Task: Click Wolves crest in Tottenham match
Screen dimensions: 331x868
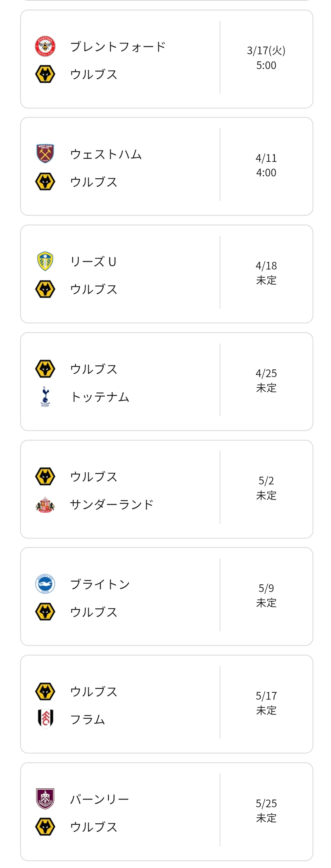Action: coord(45,369)
